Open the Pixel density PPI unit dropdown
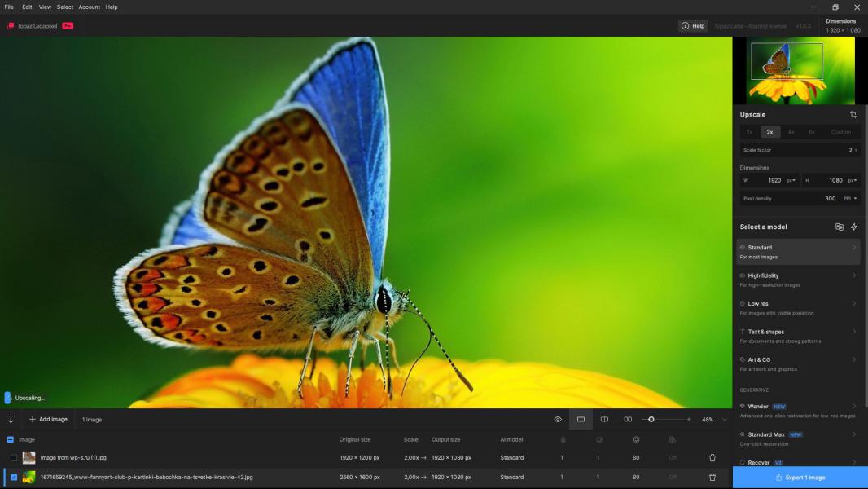868x489 pixels. [851, 198]
